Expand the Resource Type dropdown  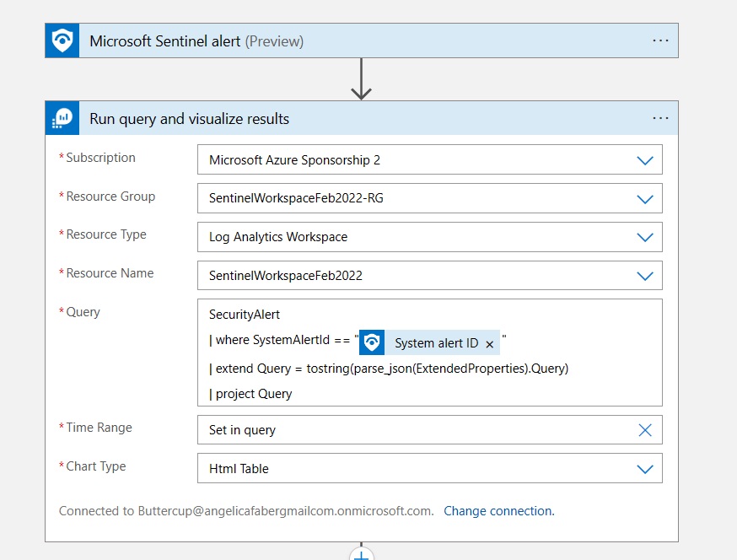645,238
